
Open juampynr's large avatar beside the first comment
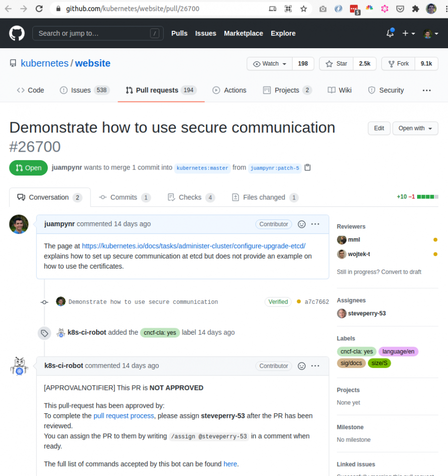pyautogui.click(x=19, y=224)
